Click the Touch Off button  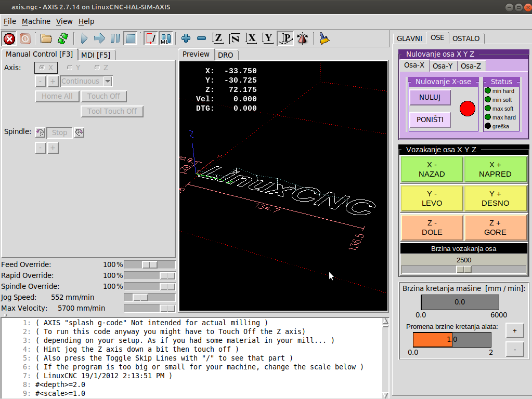point(103,96)
